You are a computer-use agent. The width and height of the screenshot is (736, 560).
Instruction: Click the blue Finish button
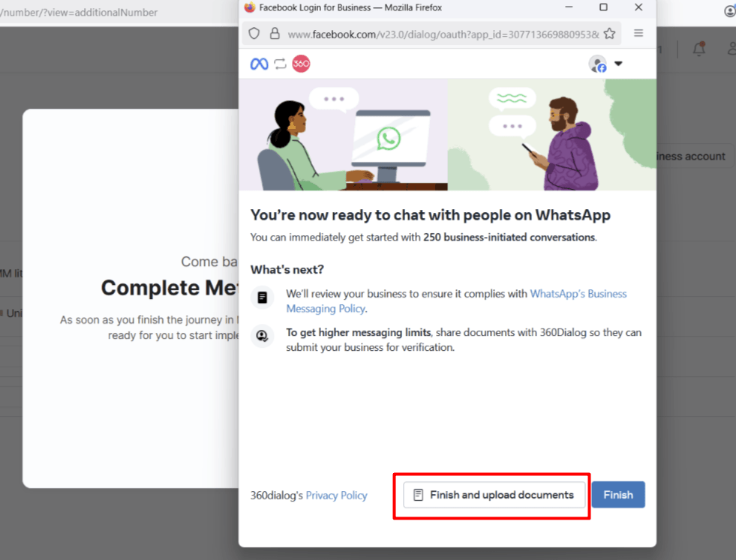(x=617, y=495)
